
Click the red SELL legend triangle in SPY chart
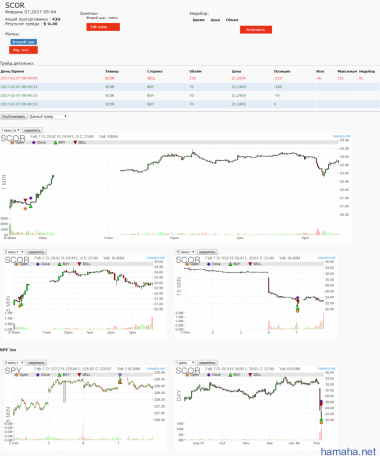pyautogui.click(x=79, y=375)
